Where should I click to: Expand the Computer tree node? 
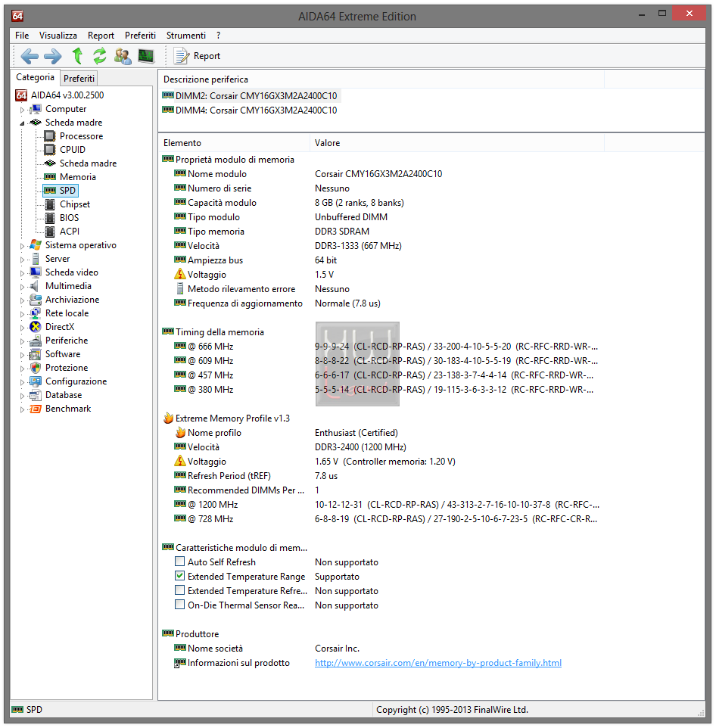click(x=22, y=110)
